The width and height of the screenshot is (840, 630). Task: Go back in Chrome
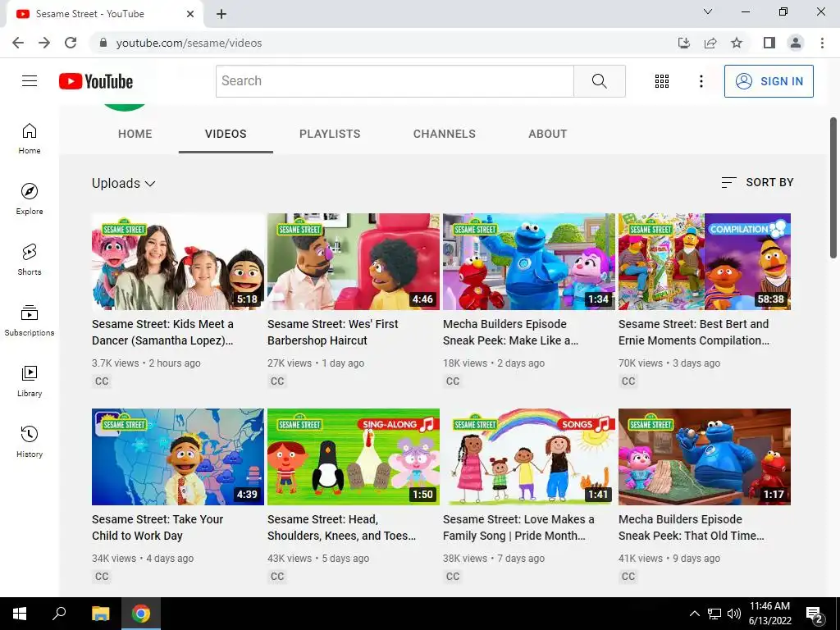pyautogui.click(x=18, y=43)
